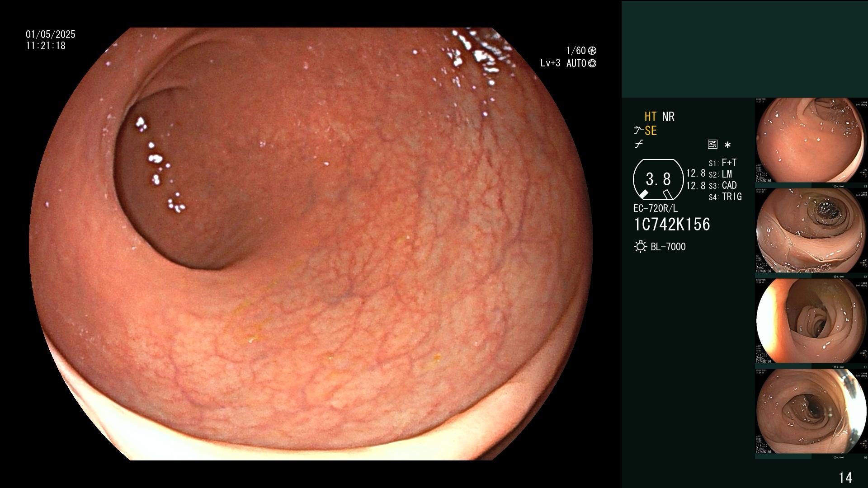Click the image counter 14

tap(845, 478)
